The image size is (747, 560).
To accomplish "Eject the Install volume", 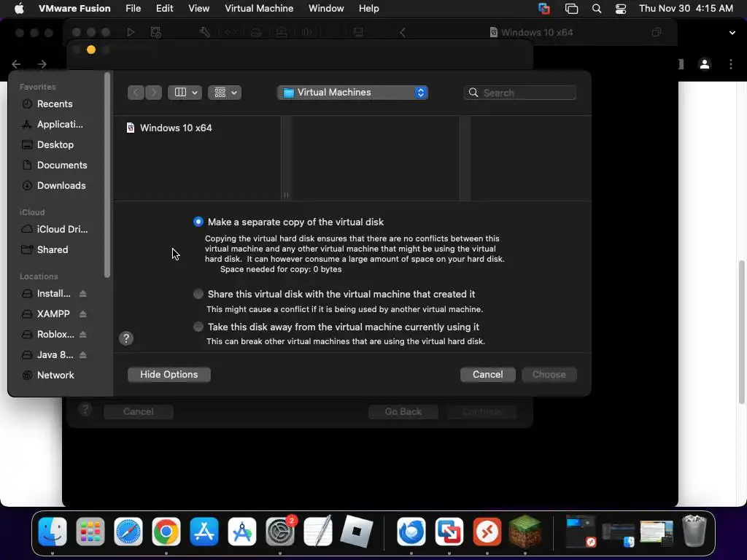I will [x=83, y=293].
